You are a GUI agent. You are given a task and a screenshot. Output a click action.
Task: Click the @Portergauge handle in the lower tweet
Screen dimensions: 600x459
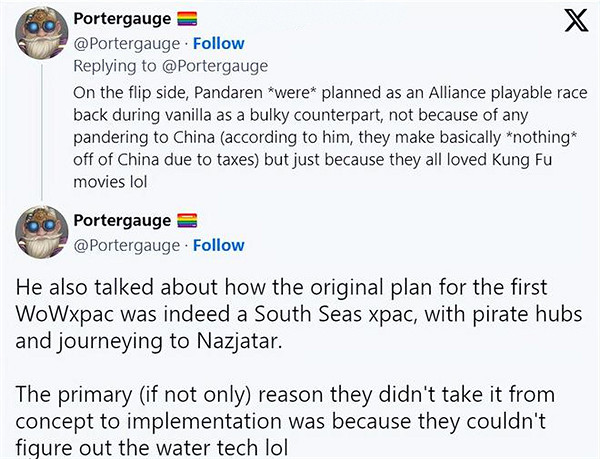tap(127, 245)
